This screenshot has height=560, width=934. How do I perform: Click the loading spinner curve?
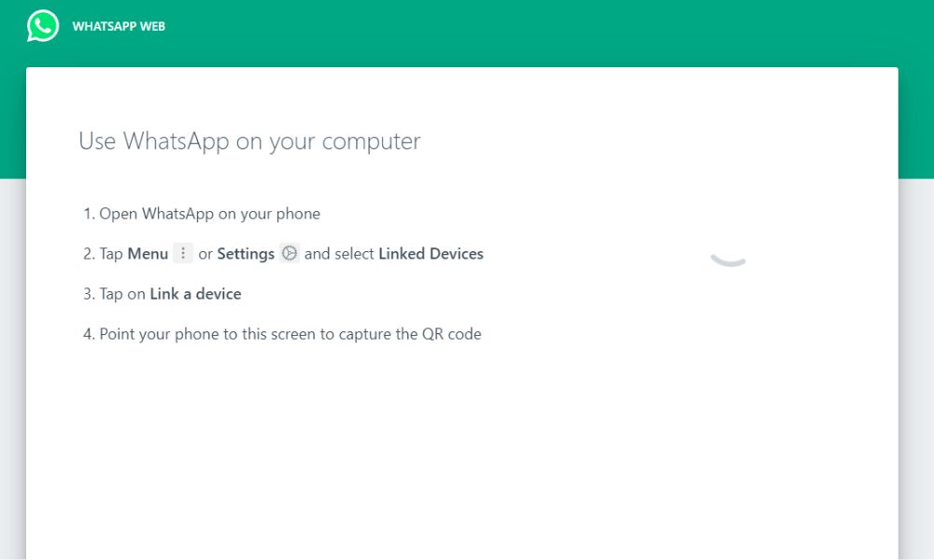tap(729, 259)
